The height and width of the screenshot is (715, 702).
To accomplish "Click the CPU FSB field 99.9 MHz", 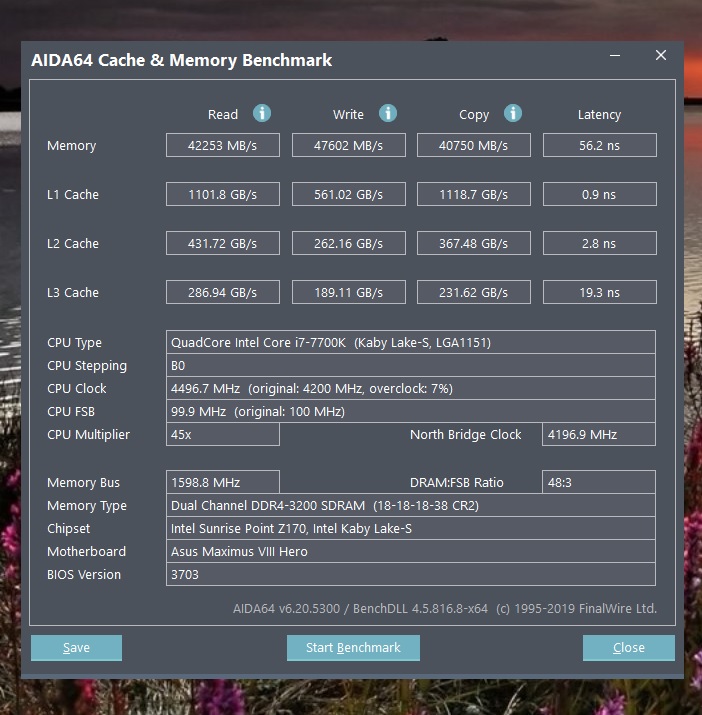I will click(411, 411).
